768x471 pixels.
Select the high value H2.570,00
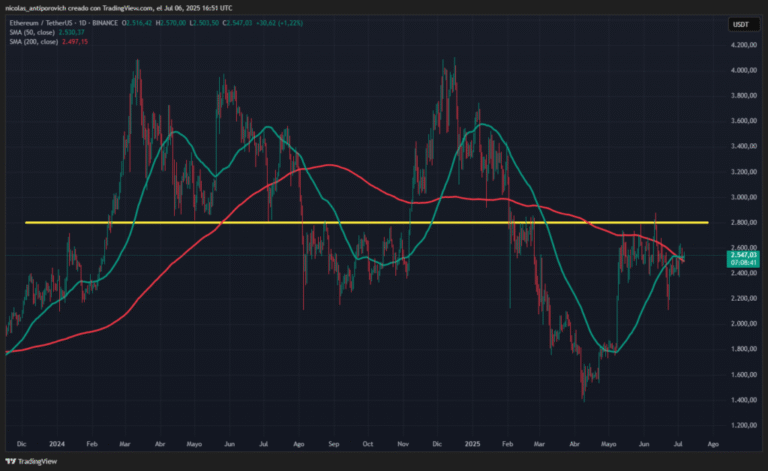170,23
